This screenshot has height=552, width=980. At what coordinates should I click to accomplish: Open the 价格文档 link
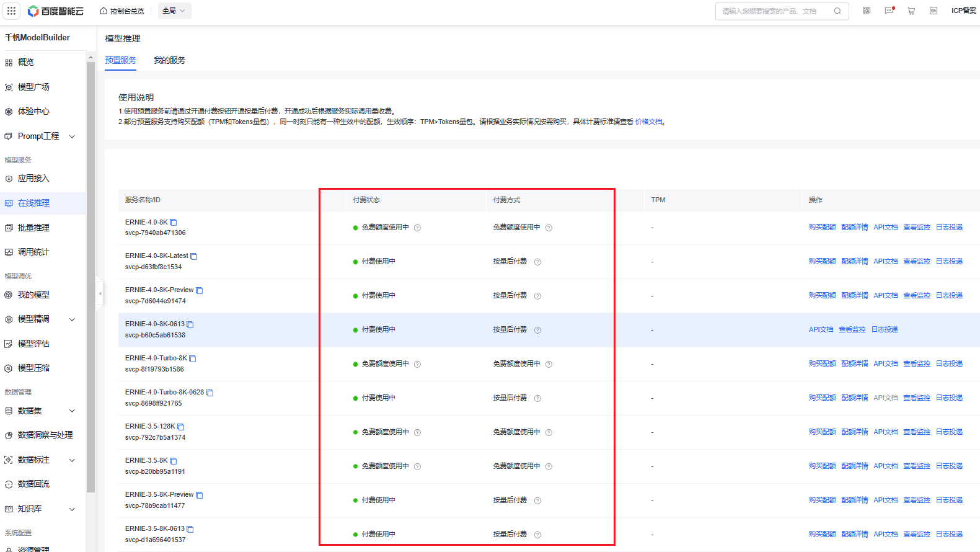(648, 122)
